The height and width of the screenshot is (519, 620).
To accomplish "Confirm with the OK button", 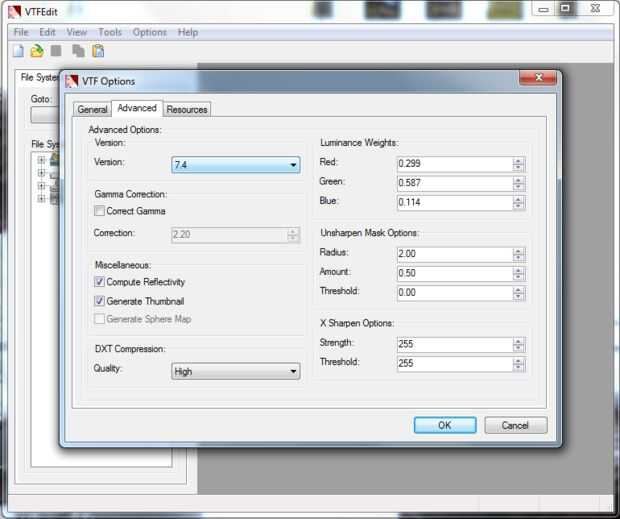I will [445, 425].
